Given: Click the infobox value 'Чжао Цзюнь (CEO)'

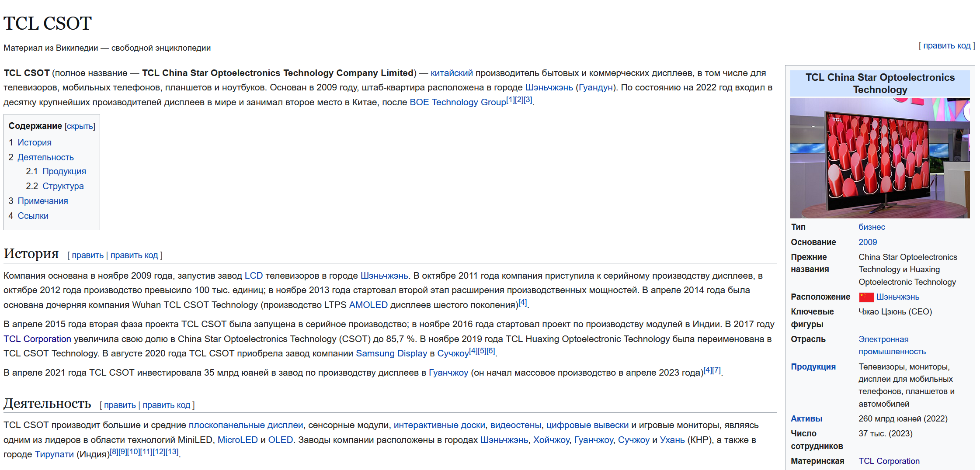Looking at the screenshot, I should [895, 312].
